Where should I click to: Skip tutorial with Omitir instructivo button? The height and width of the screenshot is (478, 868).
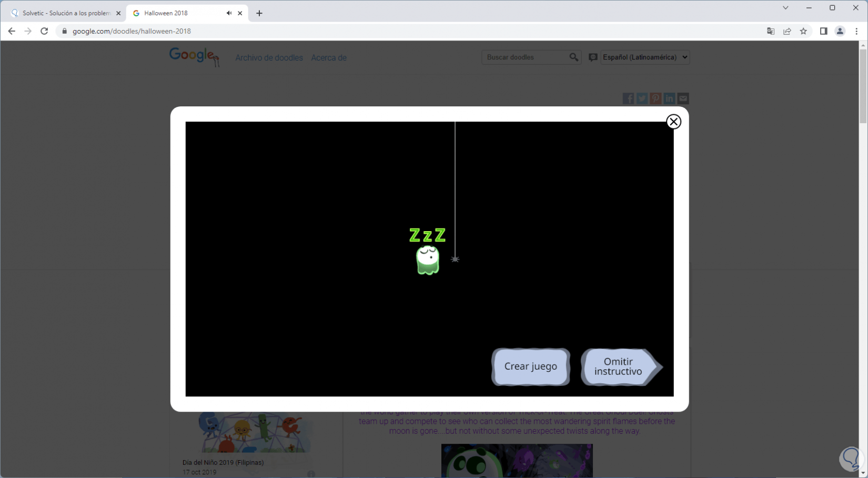pyautogui.click(x=621, y=366)
